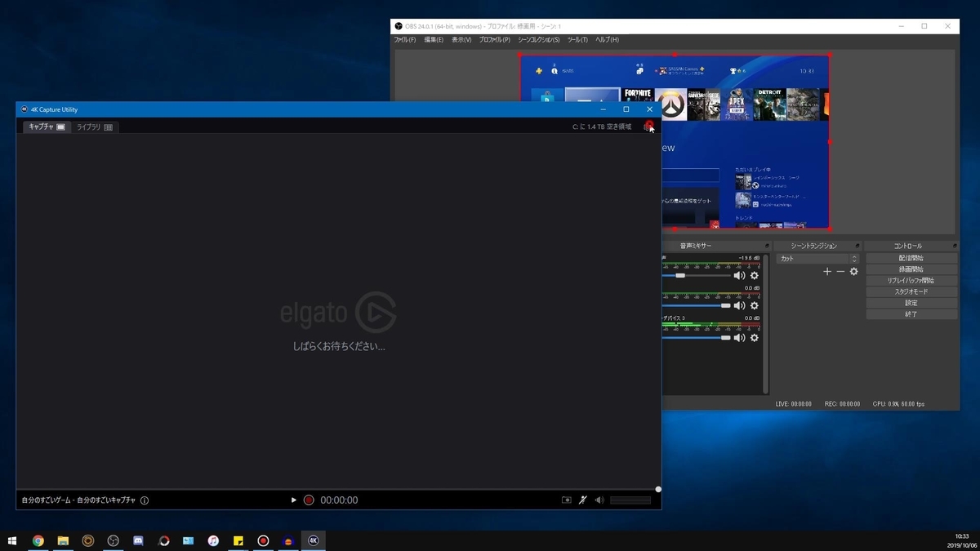Open the シーンコレクション(S) menu in OBS
This screenshot has height=551, width=980.
pyautogui.click(x=539, y=40)
